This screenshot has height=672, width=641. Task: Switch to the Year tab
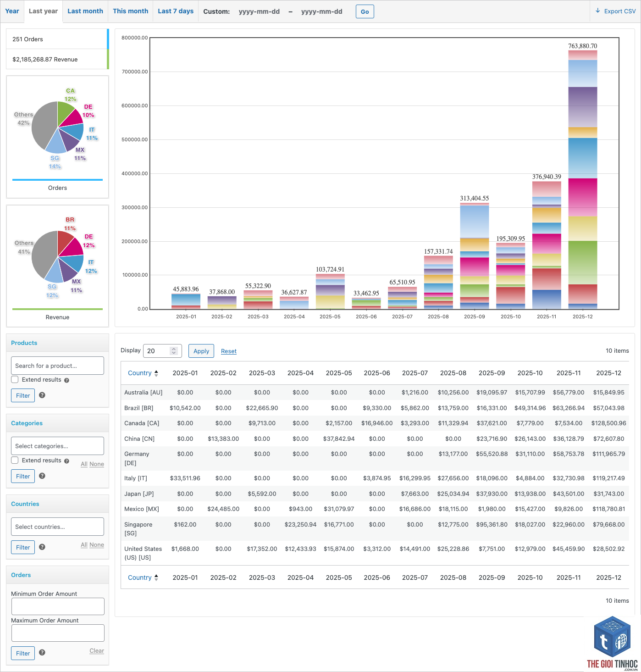(12, 11)
